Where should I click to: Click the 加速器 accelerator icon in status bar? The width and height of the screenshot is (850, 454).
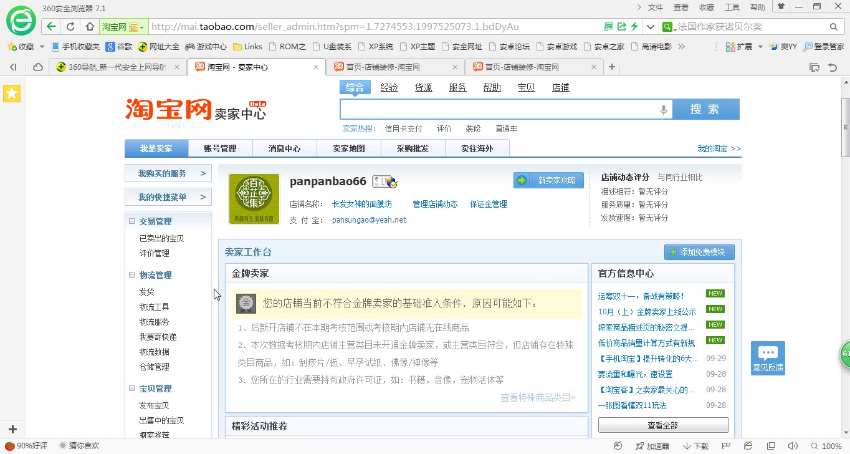pos(653,446)
